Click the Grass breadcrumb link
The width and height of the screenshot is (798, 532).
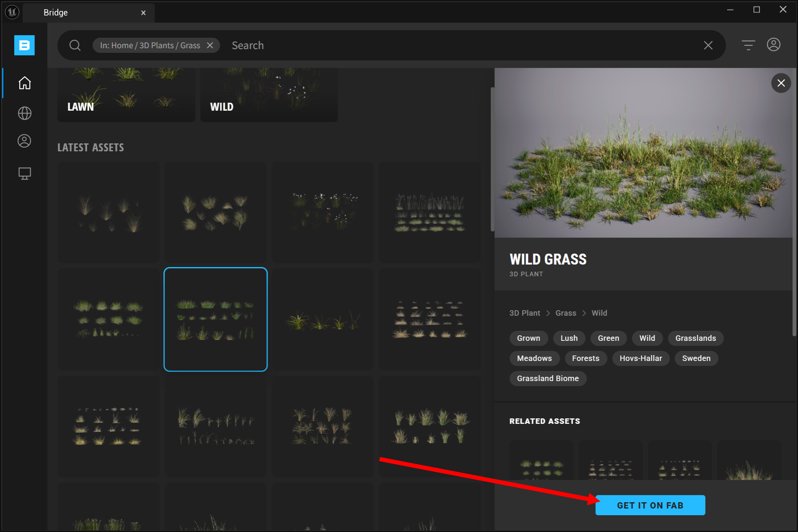566,313
